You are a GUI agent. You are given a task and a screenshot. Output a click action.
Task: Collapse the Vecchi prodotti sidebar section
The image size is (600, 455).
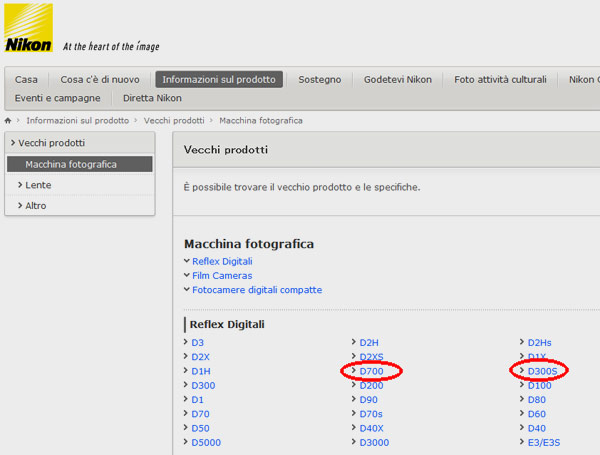51,143
